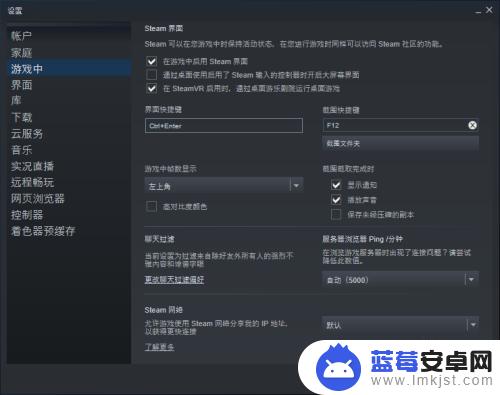
Task: Follow the 了解更多 link
Action: click(159, 347)
